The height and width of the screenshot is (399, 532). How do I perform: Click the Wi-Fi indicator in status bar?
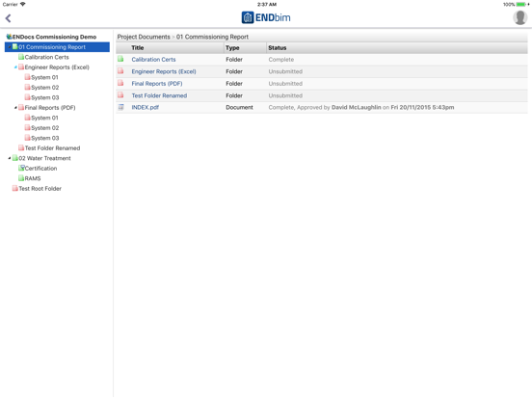click(x=23, y=4)
